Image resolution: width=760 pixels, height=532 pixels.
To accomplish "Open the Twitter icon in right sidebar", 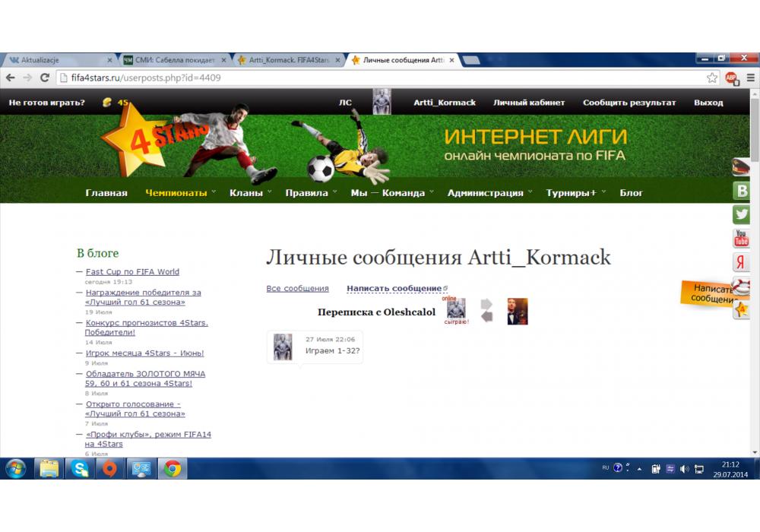I will (743, 215).
